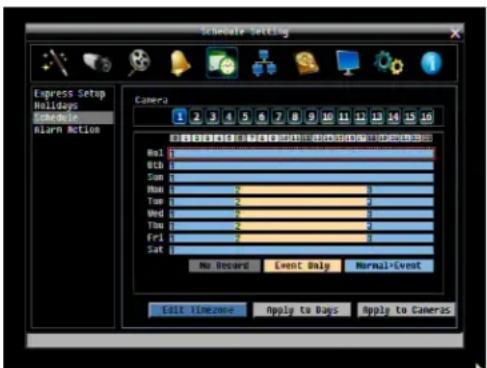Select camera 6 button
487x368 pixels.
pos(262,117)
